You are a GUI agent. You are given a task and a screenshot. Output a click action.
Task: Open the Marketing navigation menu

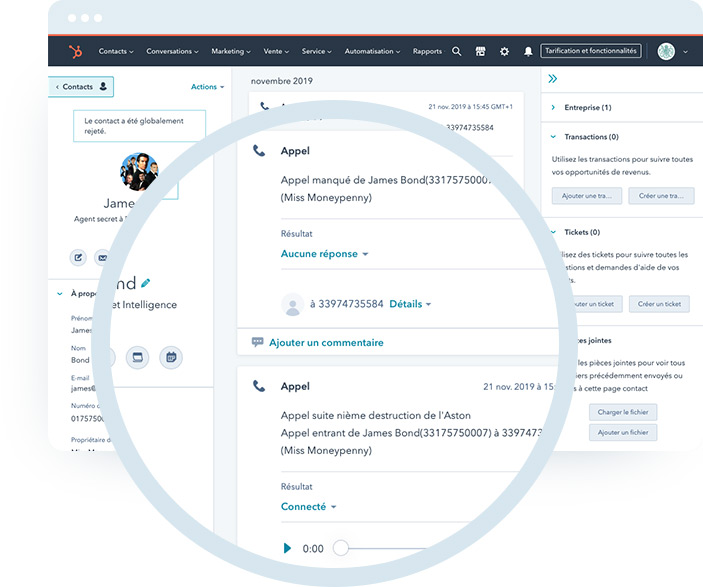[x=231, y=52]
